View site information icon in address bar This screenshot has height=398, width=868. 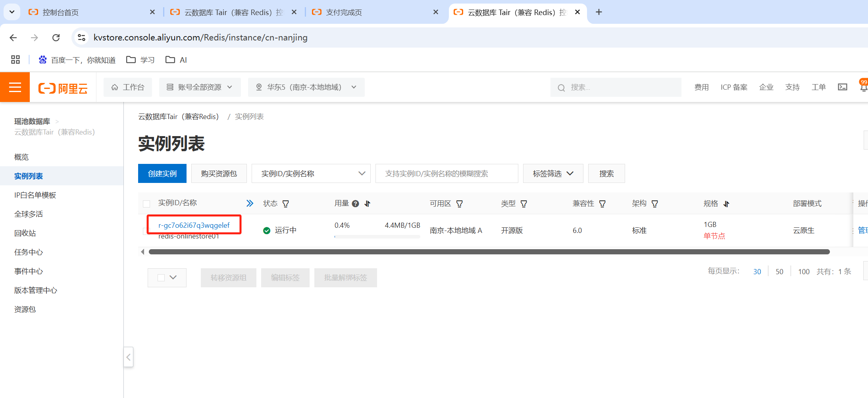point(81,38)
